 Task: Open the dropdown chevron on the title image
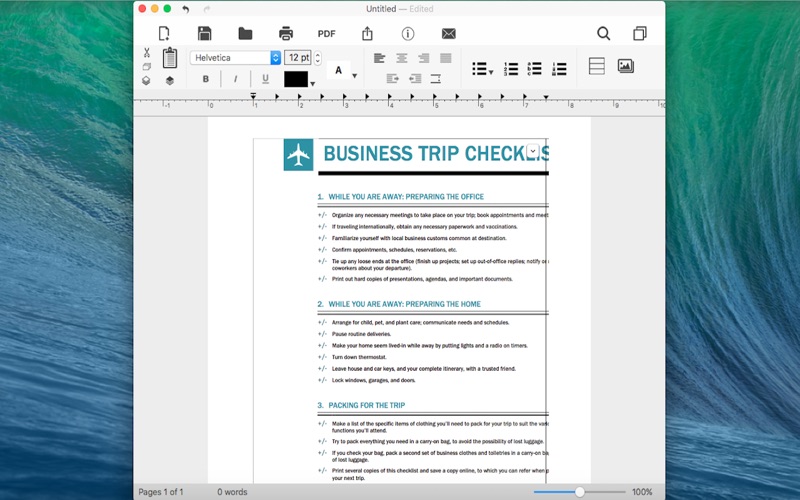click(x=533, y=151)
